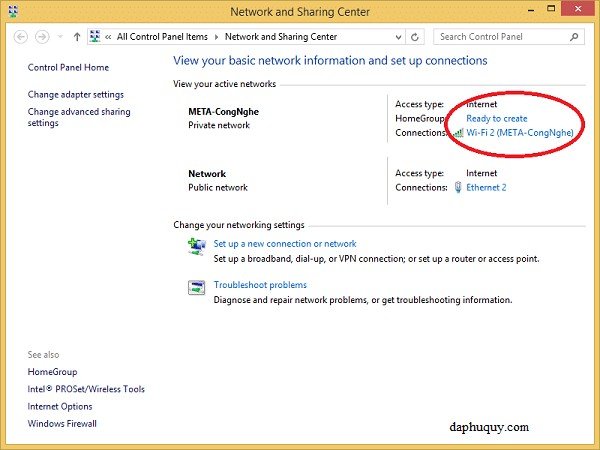Click the new connection setup icon
This screenshot has height=450, width=600.
pyautogui.click(x=197, y=247)
